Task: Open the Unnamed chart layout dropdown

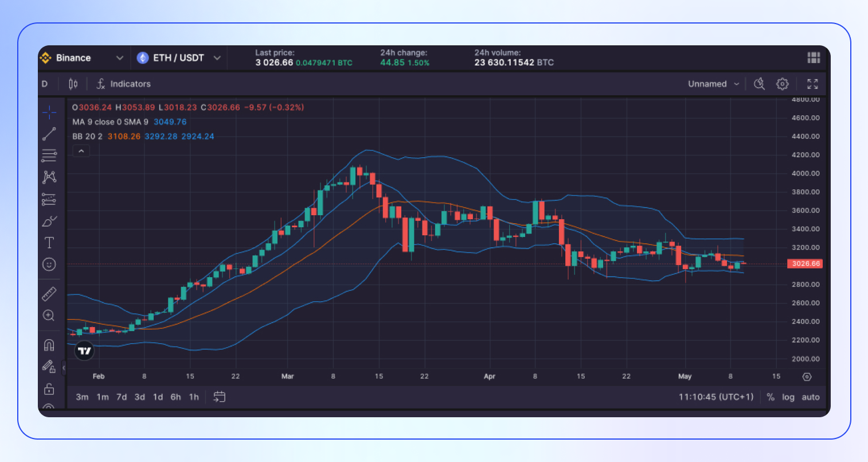Action: 714,84
